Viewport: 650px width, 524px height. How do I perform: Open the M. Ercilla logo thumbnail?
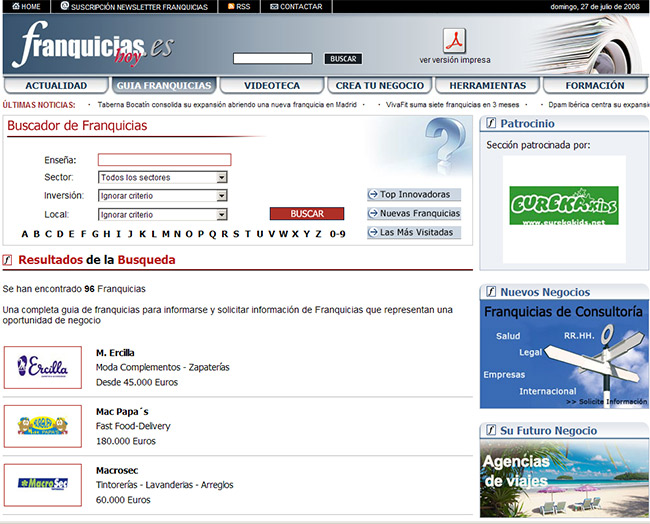pos(43,368)
